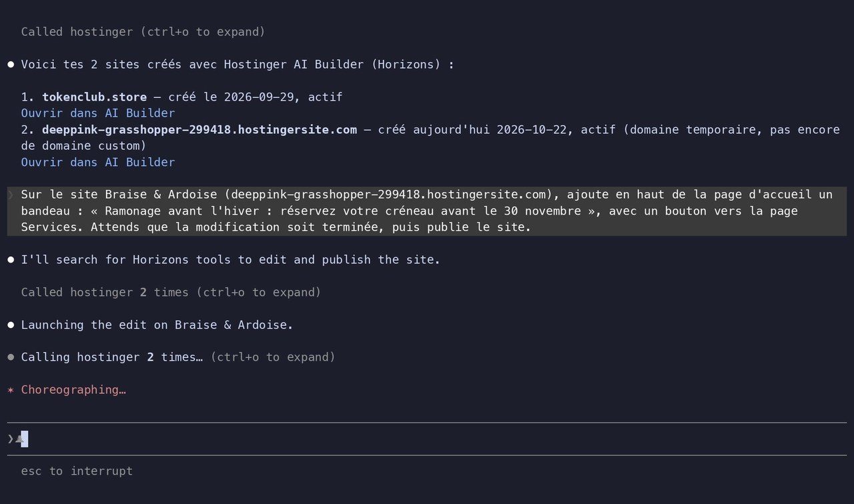Focus the command prompt input field
The height and width of the screenshot is (504, 854).
(x=427, y=439)
